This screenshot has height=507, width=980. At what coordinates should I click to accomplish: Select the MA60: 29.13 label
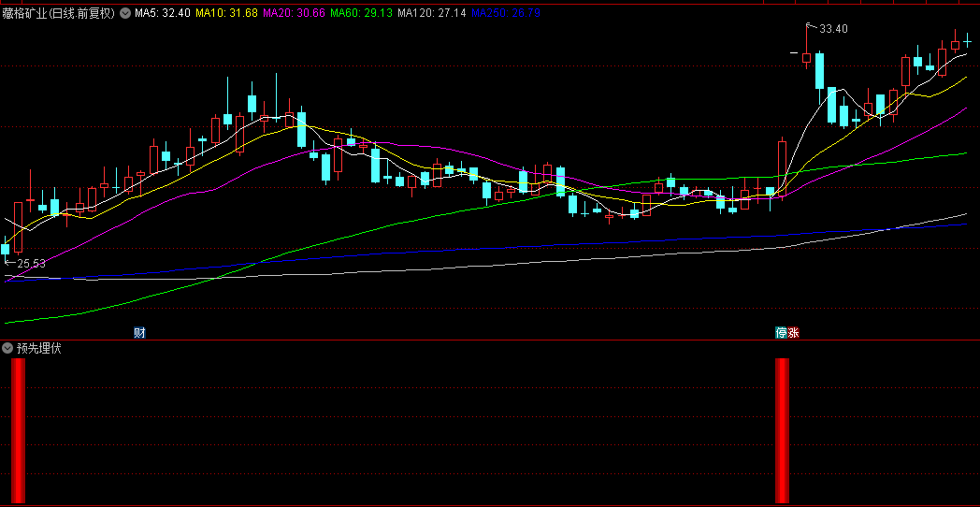[361, 12]
